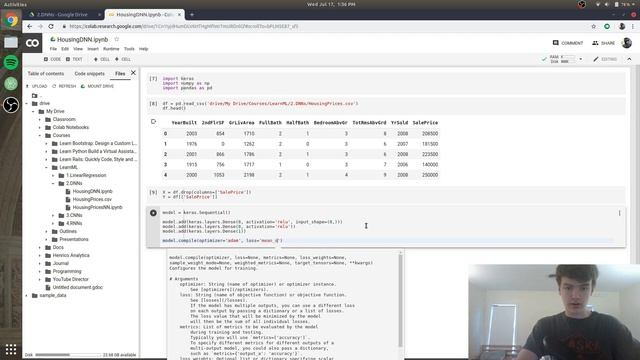Image resolution: width=640 pixels, height=360 pixels.
Task: Click the docstring popup scrollbar
Action: point(400,300)
